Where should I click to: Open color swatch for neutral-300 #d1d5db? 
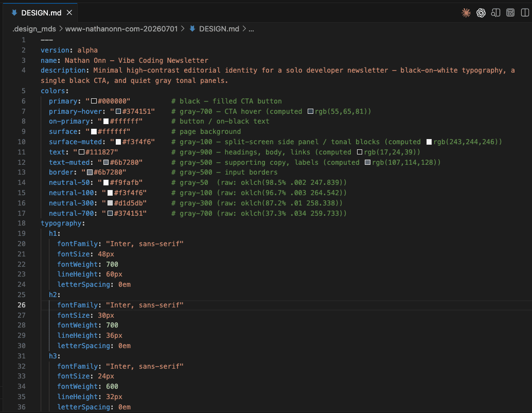point(110,203)
